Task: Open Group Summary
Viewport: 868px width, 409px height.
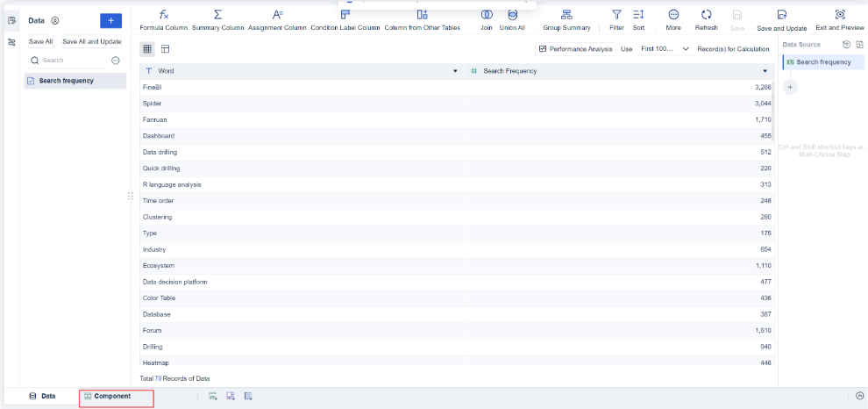Action: [566, 19]
